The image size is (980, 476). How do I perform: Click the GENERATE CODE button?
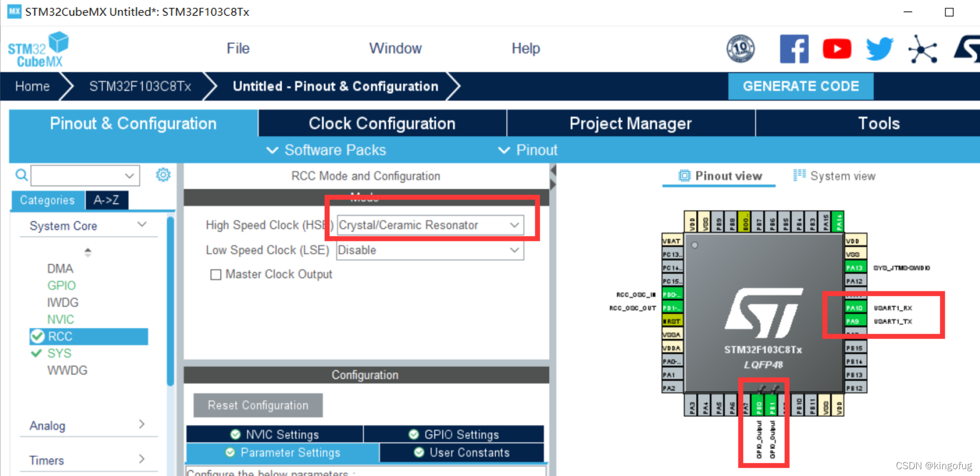click(801, 86)
